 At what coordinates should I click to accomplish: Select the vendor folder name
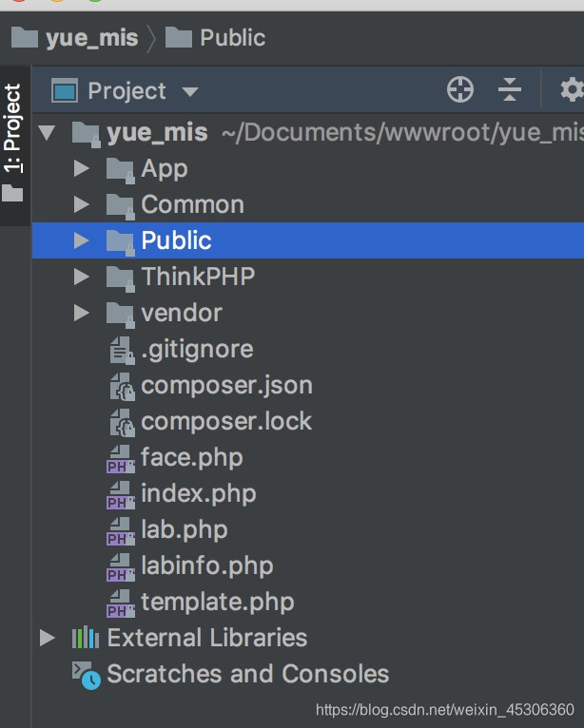[182, 313]
